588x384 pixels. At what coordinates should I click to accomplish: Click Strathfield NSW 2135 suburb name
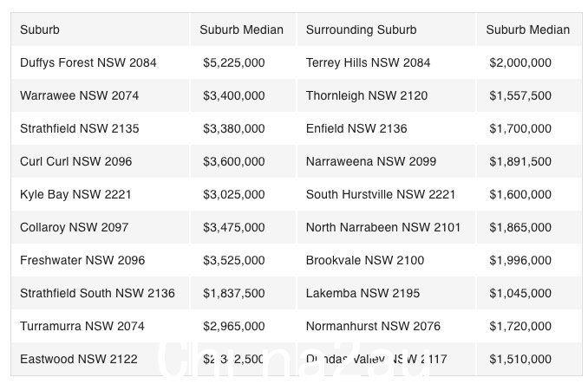pyautogui.click(x=80, y=128)
